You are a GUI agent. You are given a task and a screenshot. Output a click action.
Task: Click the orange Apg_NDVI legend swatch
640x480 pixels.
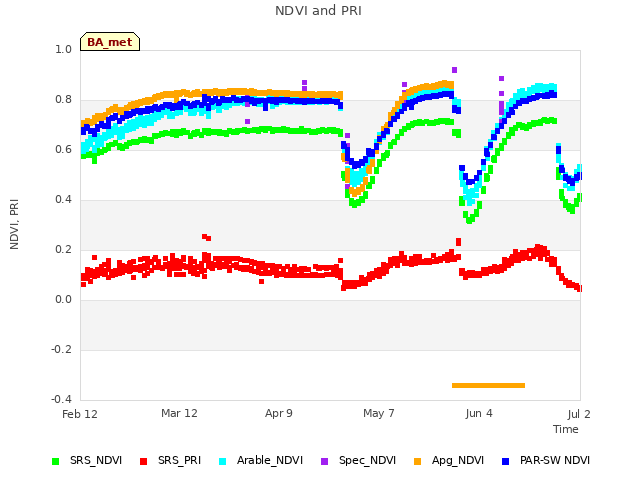(417, 461)
